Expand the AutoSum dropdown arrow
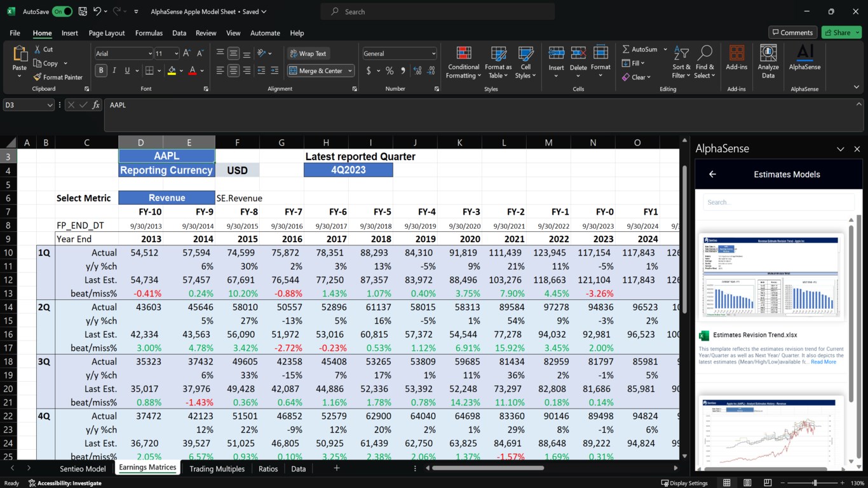 pos(665,49)
